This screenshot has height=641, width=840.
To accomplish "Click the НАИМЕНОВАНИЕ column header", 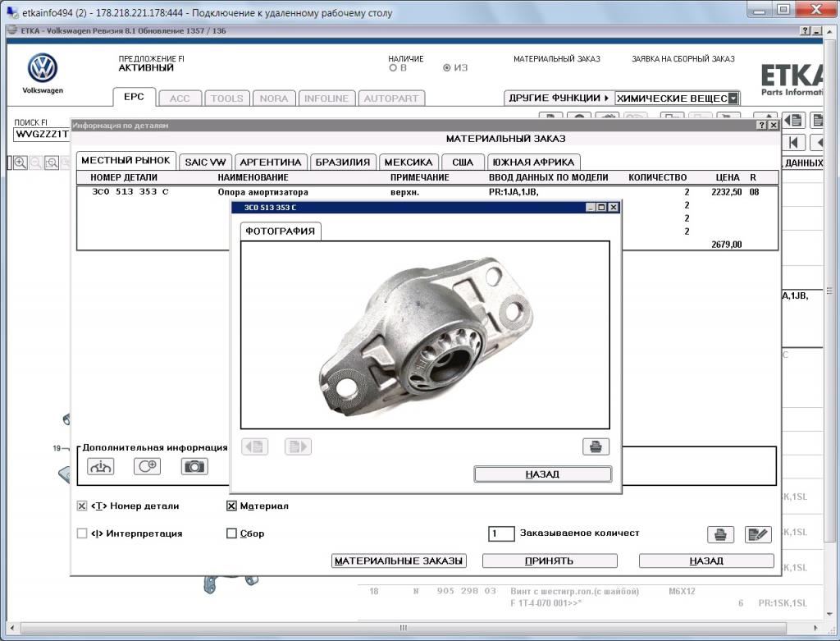I will pyautogui.click(x=253, y=177).
